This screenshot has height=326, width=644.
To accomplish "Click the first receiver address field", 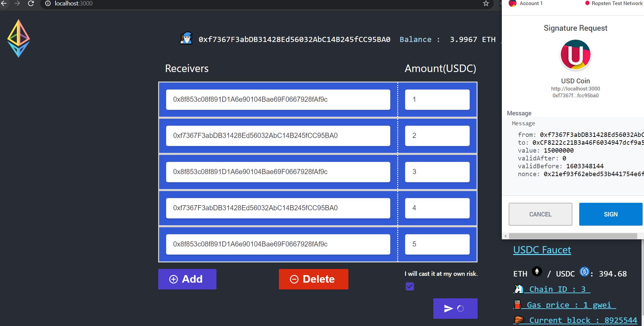I will pyautogui.click(x=278, y=100).
